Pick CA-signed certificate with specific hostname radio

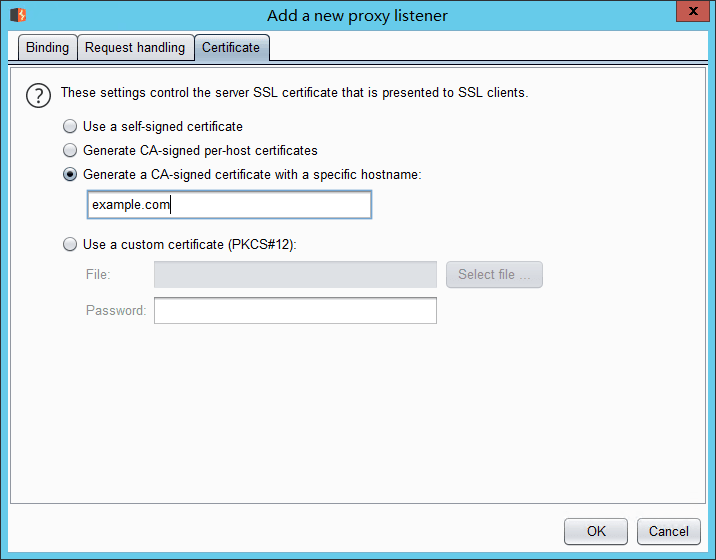click(70, 174)
